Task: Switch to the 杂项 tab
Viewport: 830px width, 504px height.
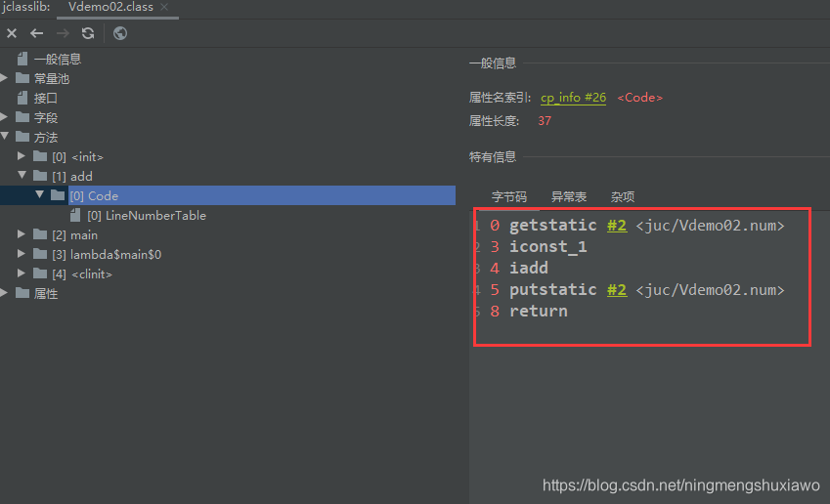Action: point(623,197)
